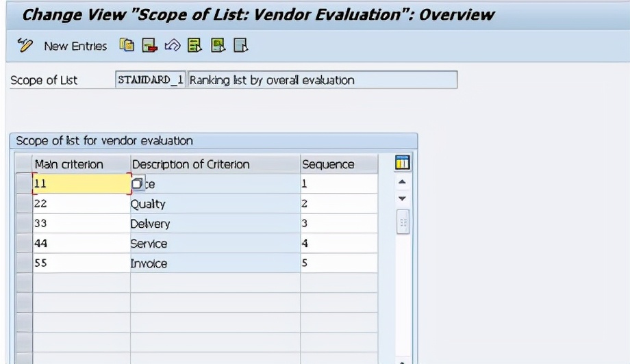Open the search help icon beside 11

[x=136, y=183]
